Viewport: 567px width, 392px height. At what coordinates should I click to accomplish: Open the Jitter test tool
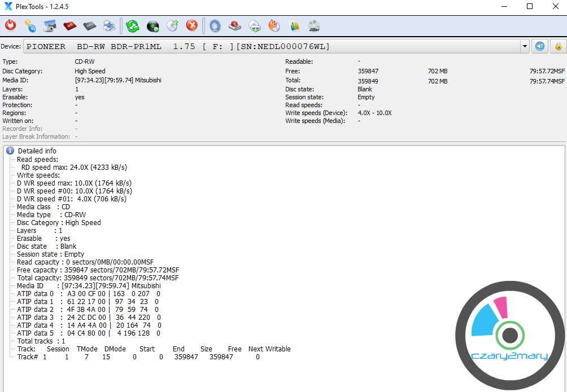click(314, 26)
